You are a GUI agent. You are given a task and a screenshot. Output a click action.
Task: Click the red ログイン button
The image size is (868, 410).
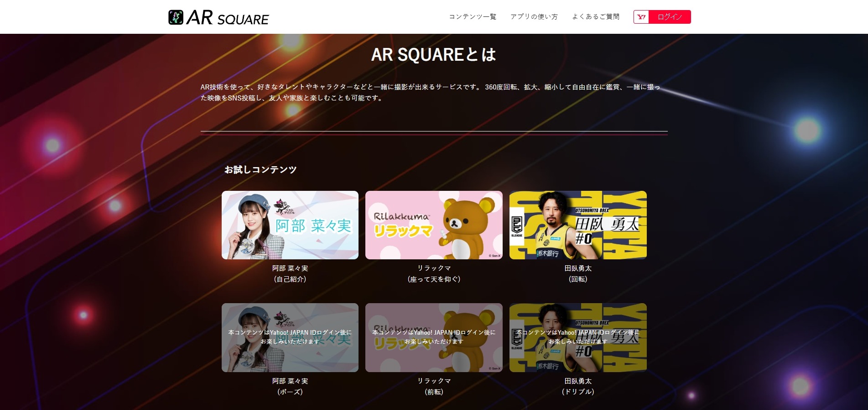point(670,17)
